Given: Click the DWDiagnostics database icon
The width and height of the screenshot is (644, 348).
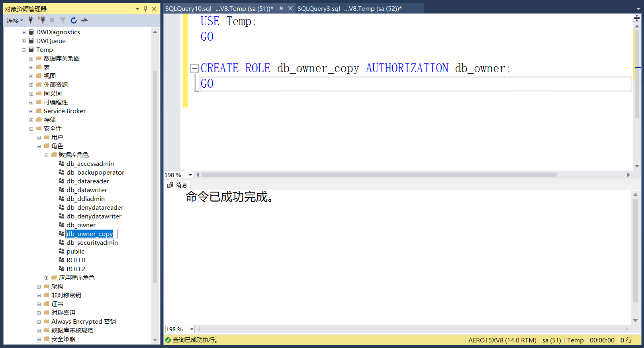Looking at the screenshot, I should 31,32.
